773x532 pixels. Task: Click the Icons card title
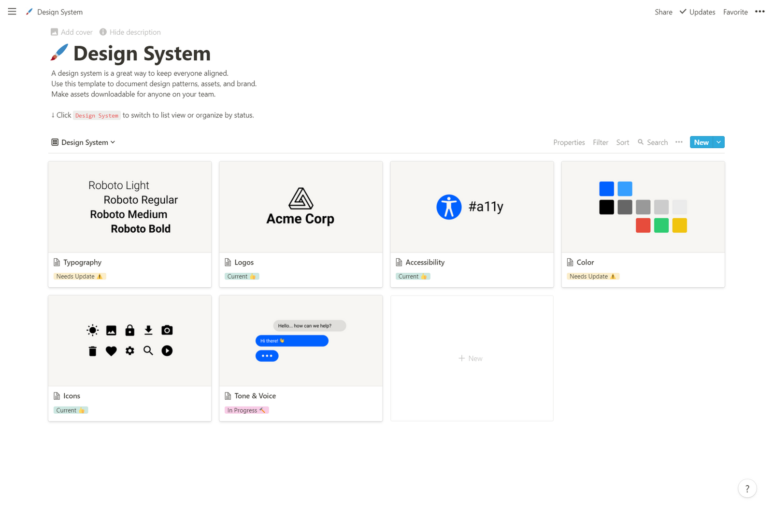coord(72,396)
